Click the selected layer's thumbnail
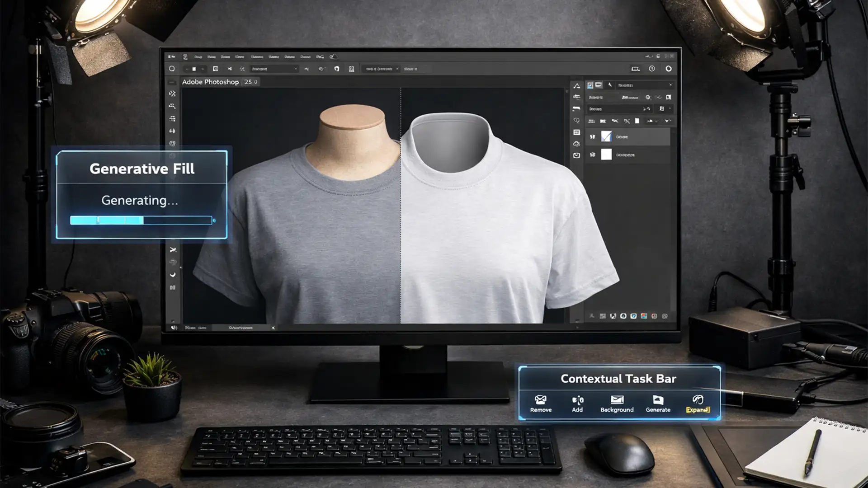This screenshot has height=488, width=868. (x=606, y=136)
